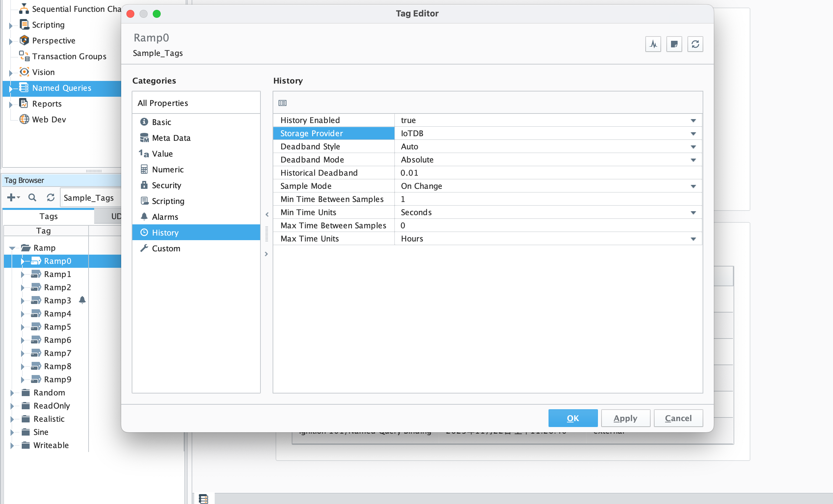Click the Apply button
The height and width of the screenshot is (504, 833).
[x=625, y=418]
